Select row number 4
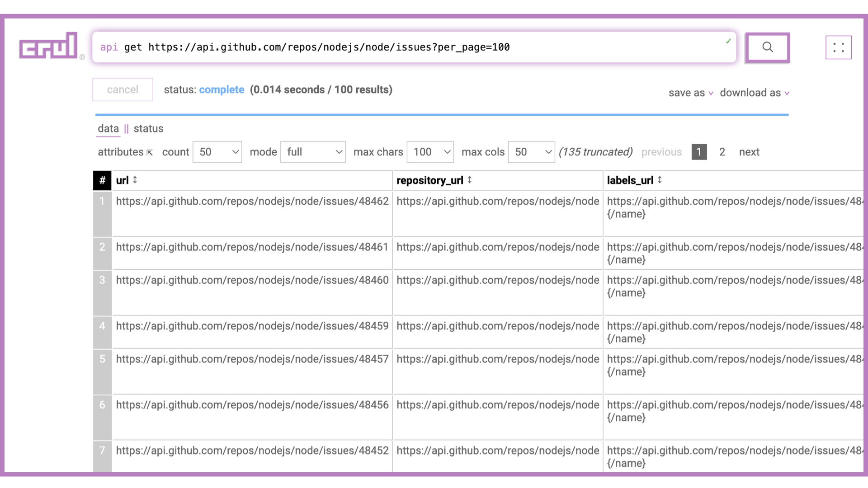Image resolution: width=868 pixels, height=488 pixels. (x=103, y=332)
